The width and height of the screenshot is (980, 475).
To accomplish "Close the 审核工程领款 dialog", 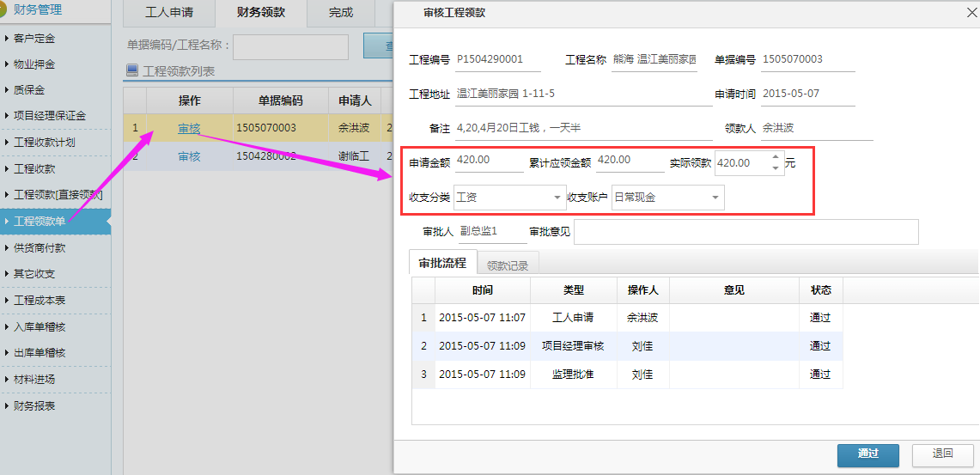I will (971, 13).
